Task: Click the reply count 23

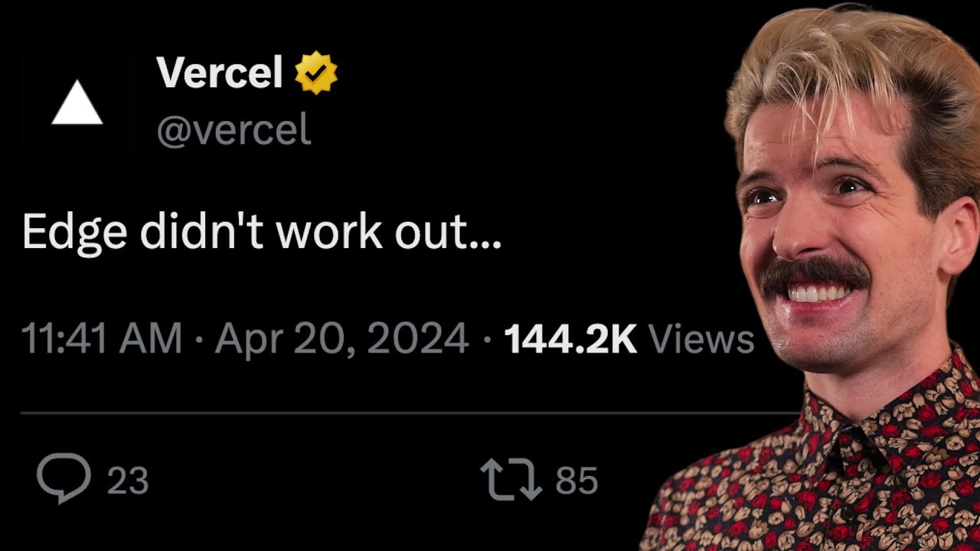Action: pos(127,481)
